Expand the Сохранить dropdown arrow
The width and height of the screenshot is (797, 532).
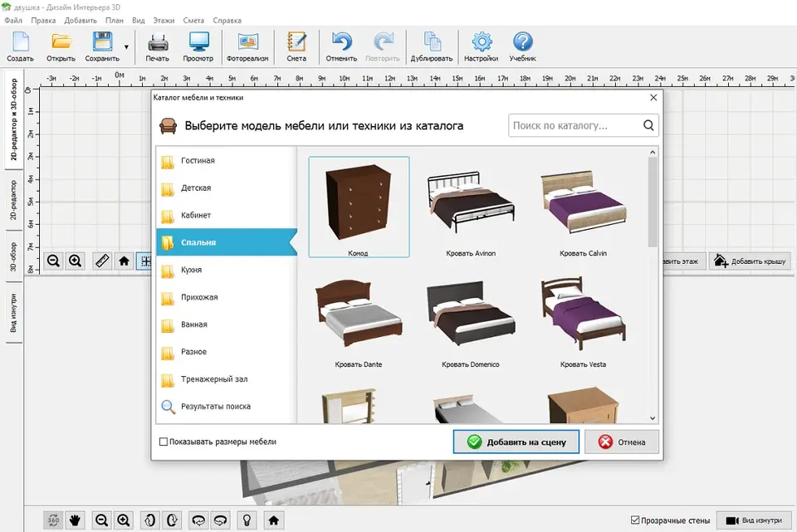[126, 47]
